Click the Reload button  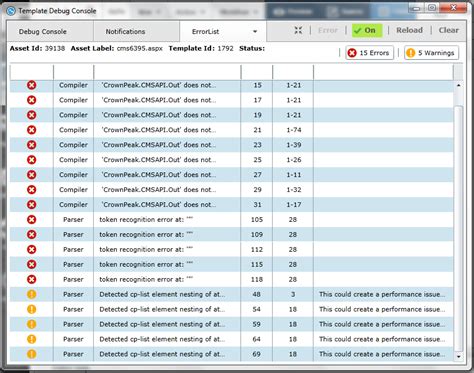pyautogui.click(x=409, y=30)
